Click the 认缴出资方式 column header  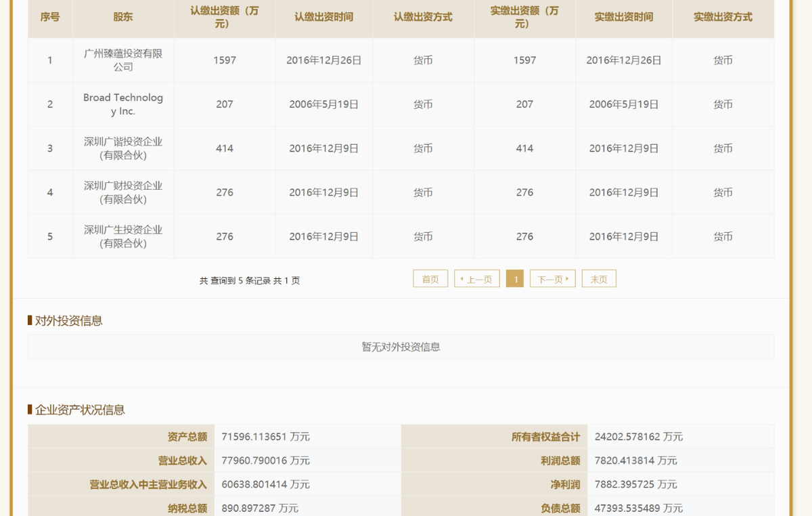[x=423, y=17]
